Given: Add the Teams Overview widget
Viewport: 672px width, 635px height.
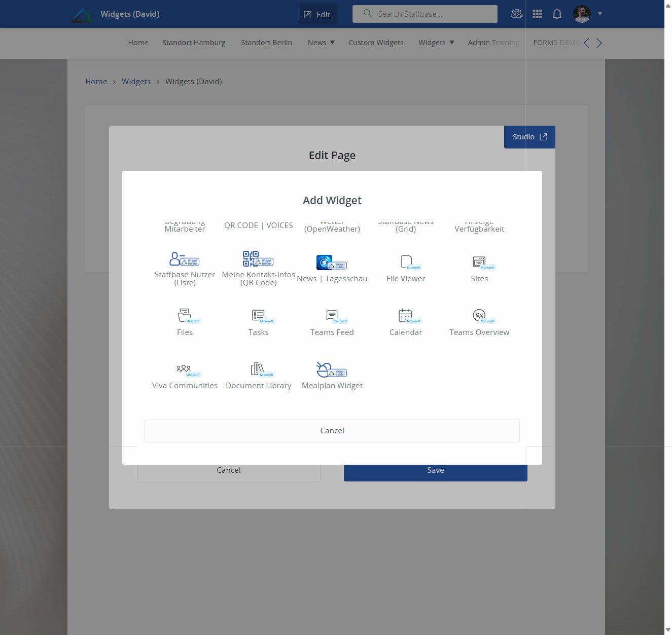Looking at the screenshot, I should tap(479, 322).
